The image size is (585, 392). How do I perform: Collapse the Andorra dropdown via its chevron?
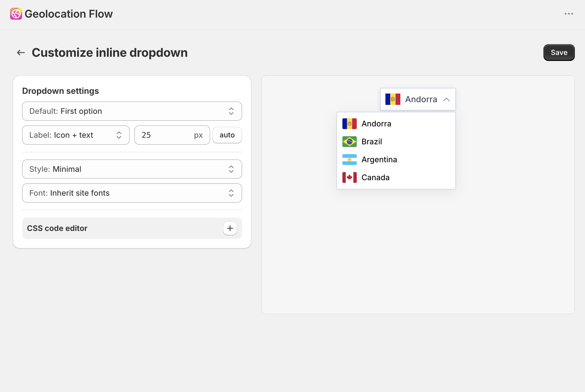(x=447, y=99)
